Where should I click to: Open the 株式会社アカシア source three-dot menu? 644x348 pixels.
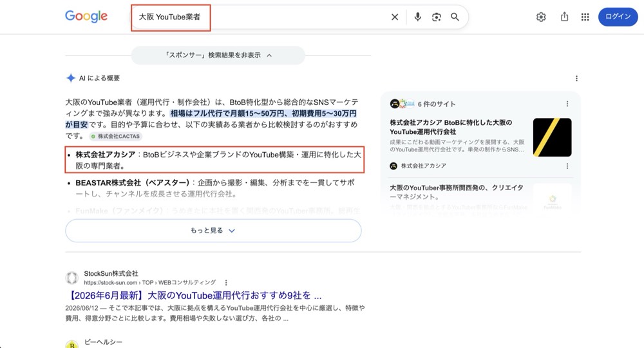(x=567, y=166)
